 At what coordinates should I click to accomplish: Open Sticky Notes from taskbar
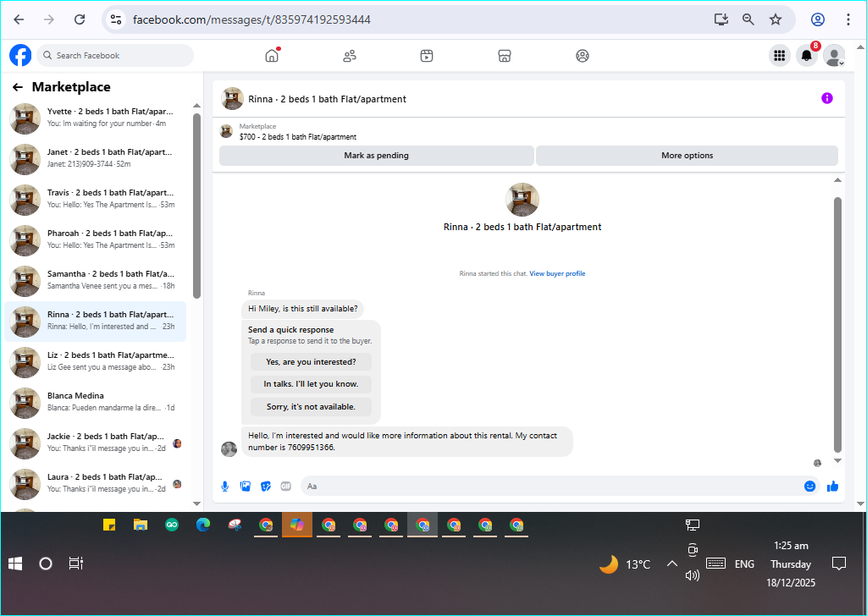coord(109,525)
